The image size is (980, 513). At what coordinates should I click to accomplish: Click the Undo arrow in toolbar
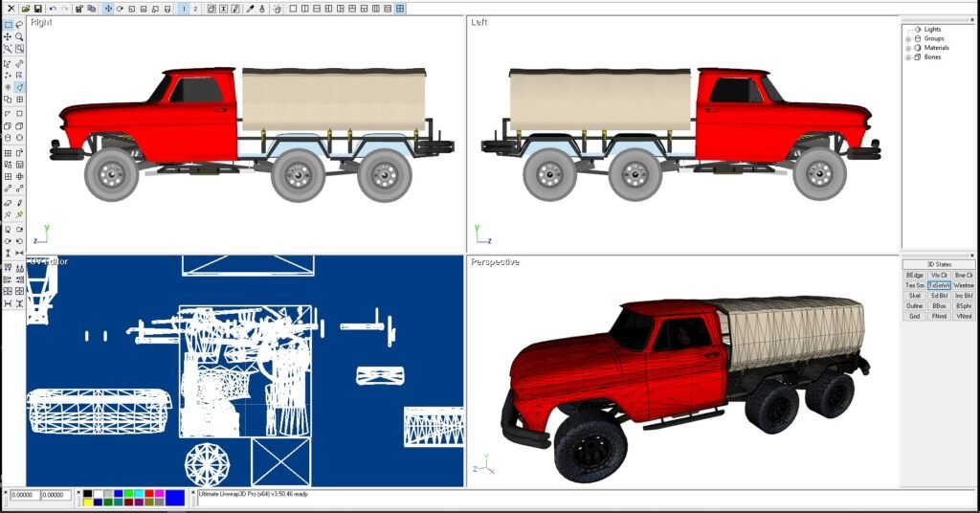pos(53,9)
